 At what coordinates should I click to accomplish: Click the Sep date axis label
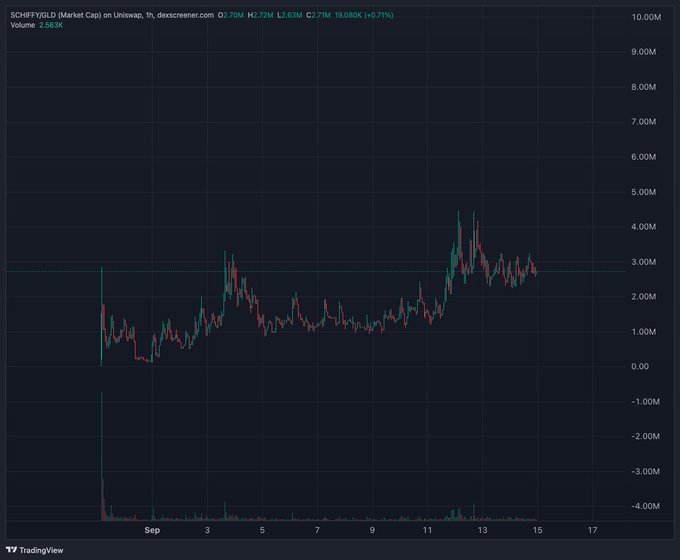tap(152, 530)
